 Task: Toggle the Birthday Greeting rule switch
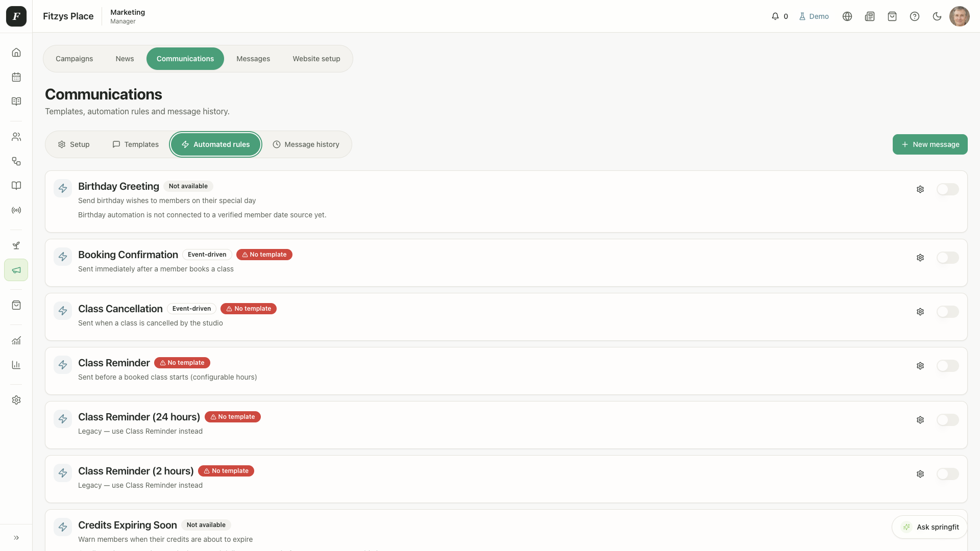coord(948,189)
